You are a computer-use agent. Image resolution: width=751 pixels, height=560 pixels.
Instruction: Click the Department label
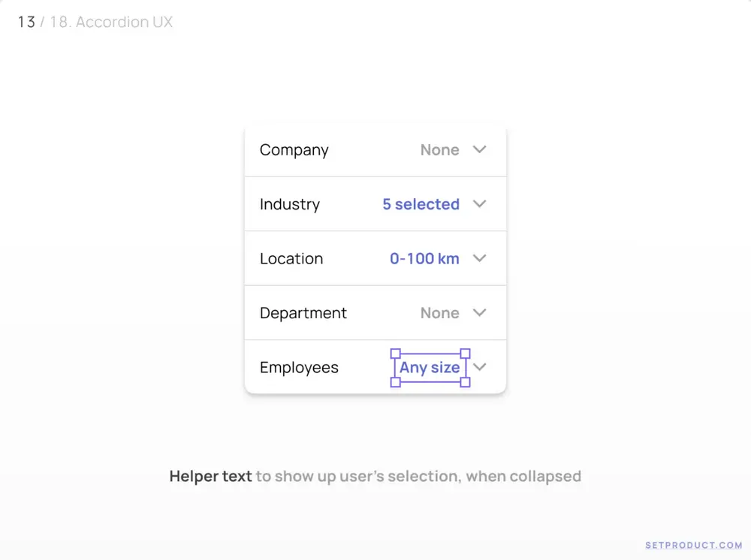(303, 313)
